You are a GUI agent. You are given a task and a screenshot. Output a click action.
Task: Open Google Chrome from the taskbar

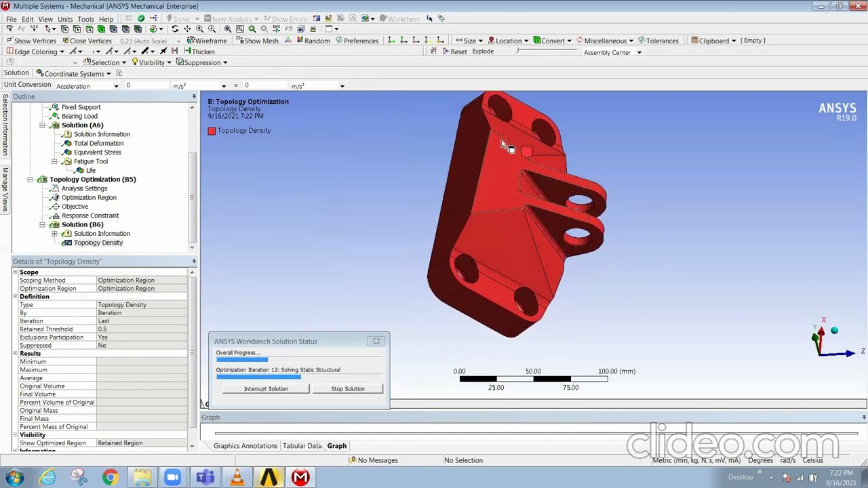tap(110, 477)
